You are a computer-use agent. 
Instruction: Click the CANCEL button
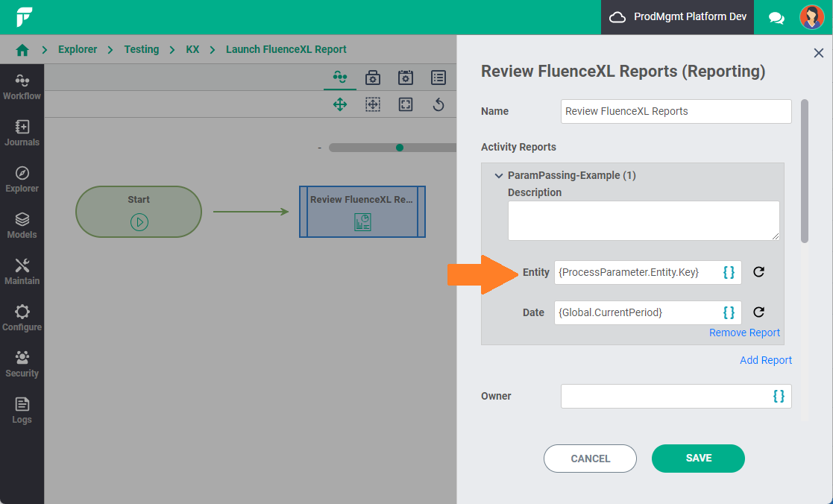tap(590, 459)
